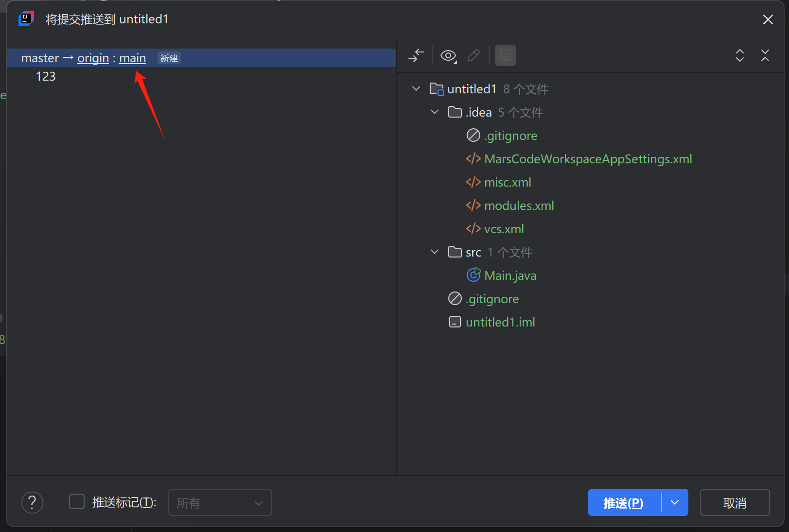Image resolution: width=789 pixels, height=532 pixels.
Task: Collapse the untitled1 tree node
Action: 416,88
